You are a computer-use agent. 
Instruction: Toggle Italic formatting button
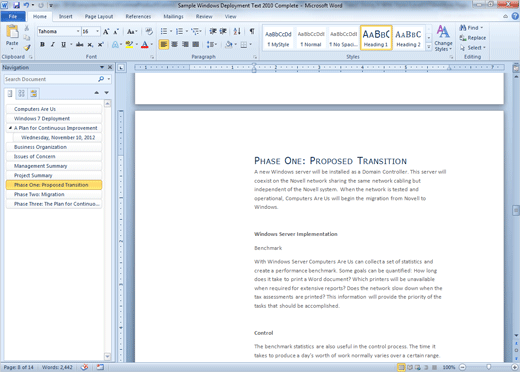coord(52,44)
